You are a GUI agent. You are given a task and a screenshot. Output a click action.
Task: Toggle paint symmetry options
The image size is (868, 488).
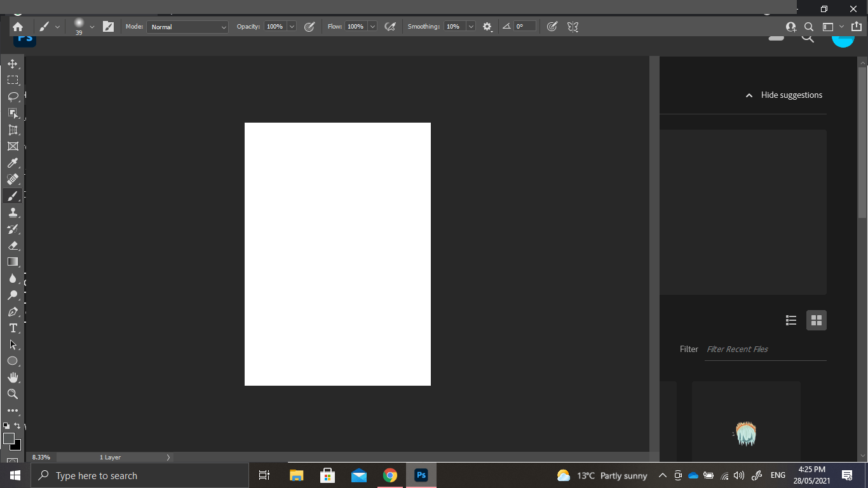coord(572,26)
